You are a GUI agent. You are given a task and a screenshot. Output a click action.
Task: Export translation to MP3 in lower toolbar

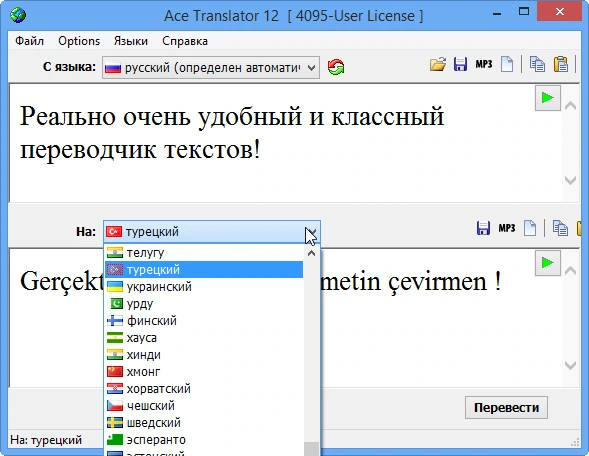click(506, 228)
